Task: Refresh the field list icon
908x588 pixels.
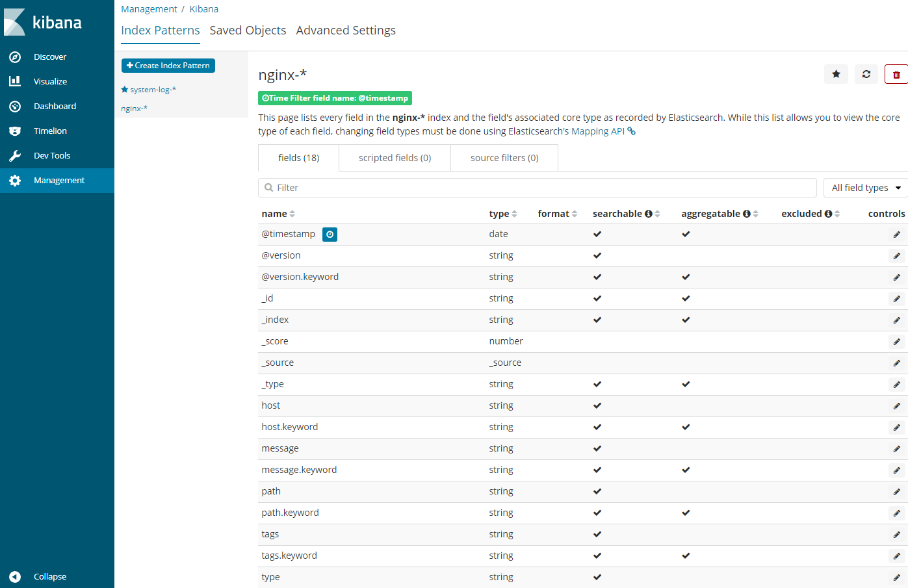Action: coord(866,74)
